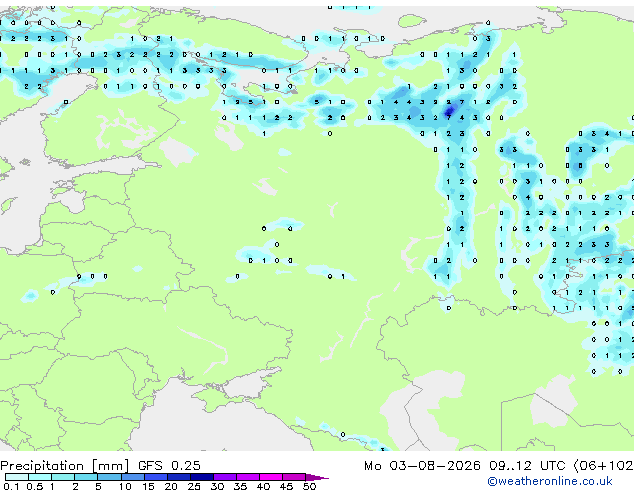Image resolution: width=634 pixels, height=490 pixels.
Task: Click the '09..12 UTC' time range text
Action: tap(527, 466)
